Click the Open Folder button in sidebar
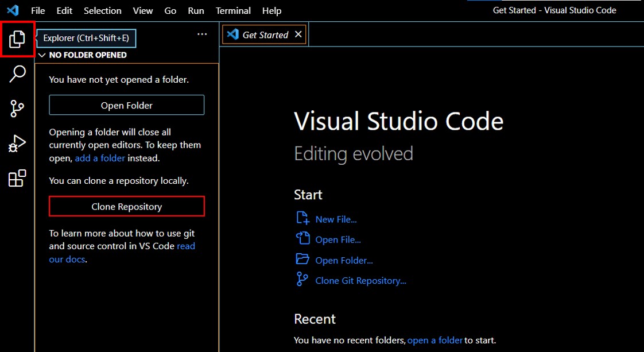Viewport: 644px width, 352px height. (126, 105)
